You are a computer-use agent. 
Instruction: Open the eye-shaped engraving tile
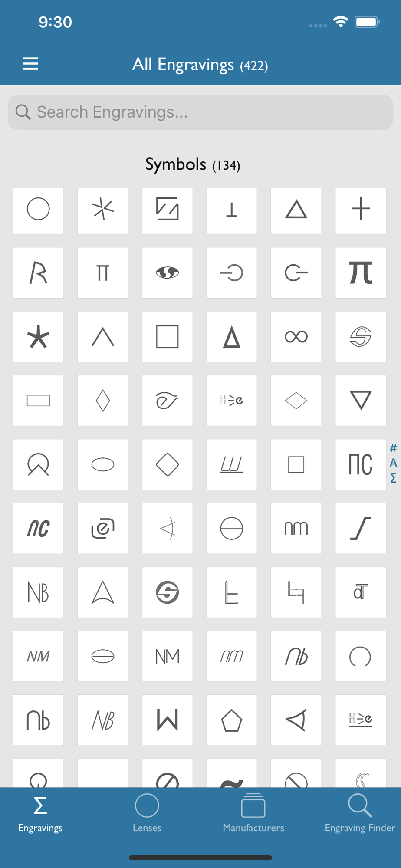(167, 273)
